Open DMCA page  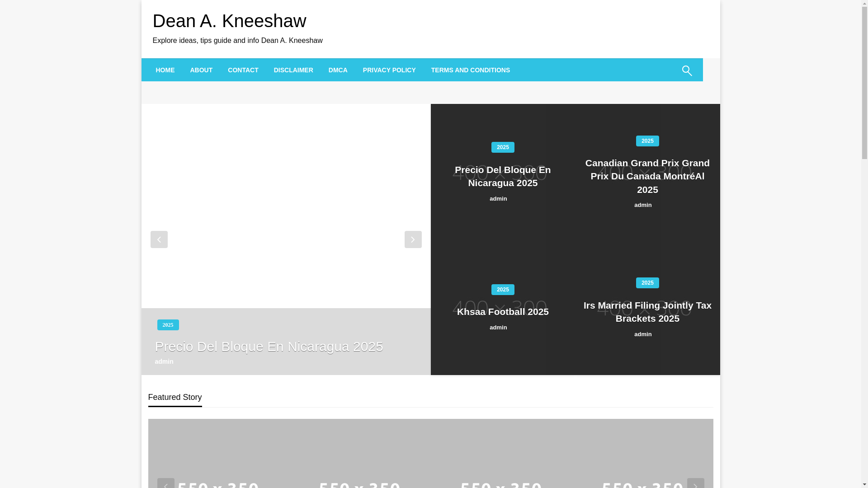point(338,70)
